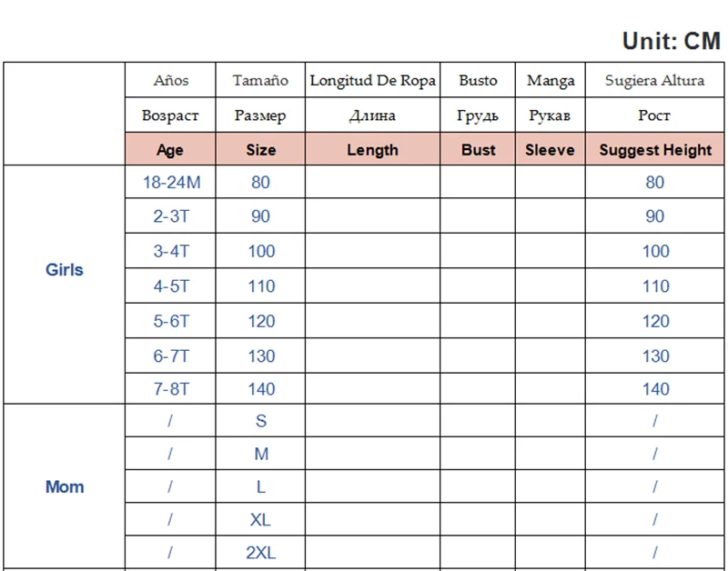Viewport: 728px width, 571px height.
Task: Click the "Tamaño" header cell
Action: coord(260,80)
